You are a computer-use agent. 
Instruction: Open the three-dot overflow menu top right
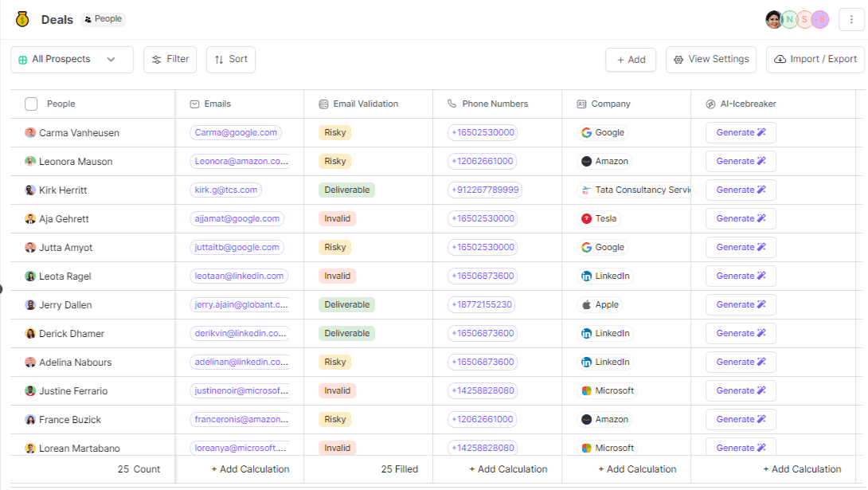click(851, 18)
